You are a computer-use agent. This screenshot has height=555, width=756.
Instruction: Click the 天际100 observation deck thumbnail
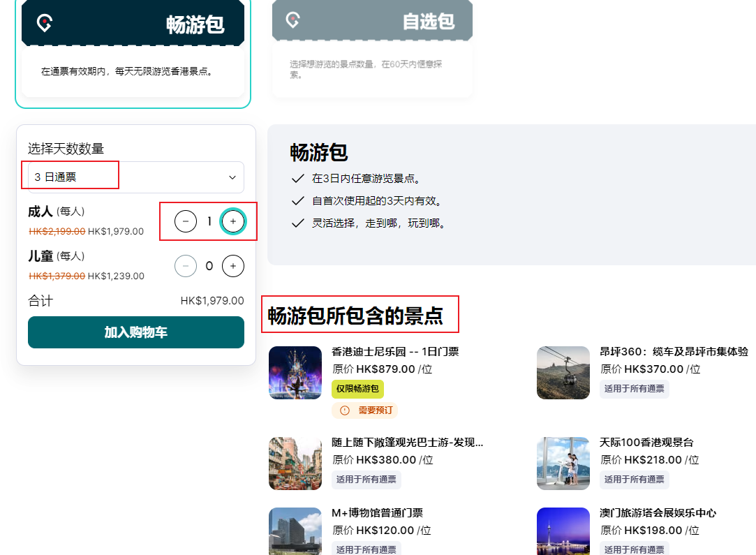[x=563, y=464]
